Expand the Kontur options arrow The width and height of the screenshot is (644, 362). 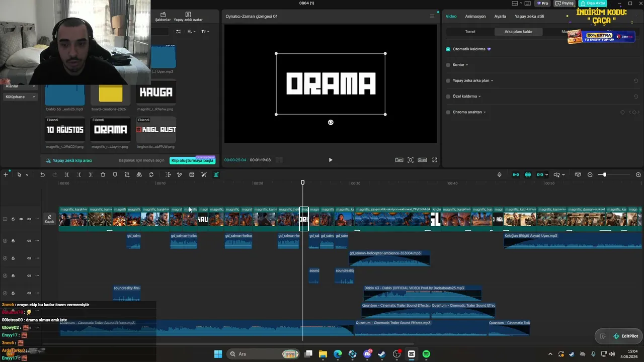click(467, 65)
